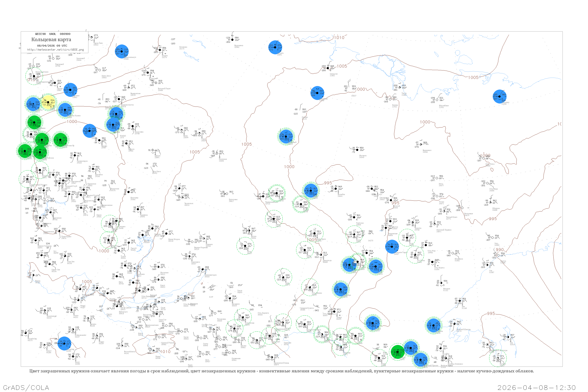
Task: Click the 08/04/2026 09 UTC date label
Action: tap(52, 46)
